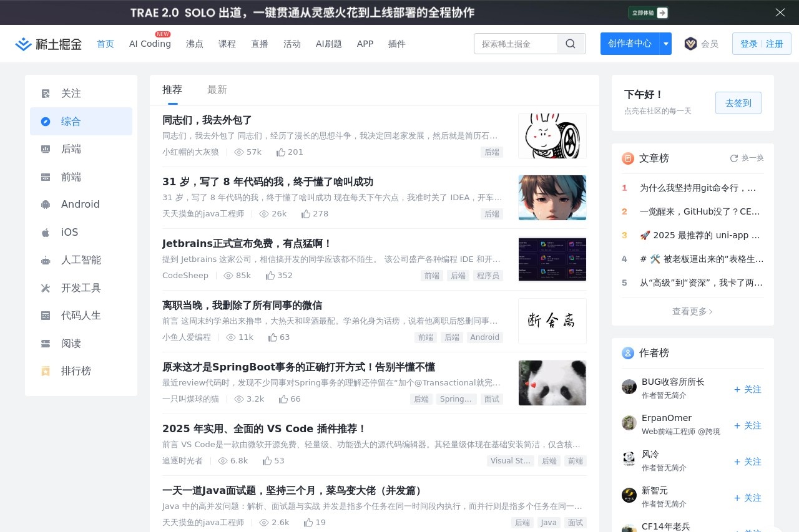Click the 作者榜 blue person icon
799x532 pixels.
point(628,353)
